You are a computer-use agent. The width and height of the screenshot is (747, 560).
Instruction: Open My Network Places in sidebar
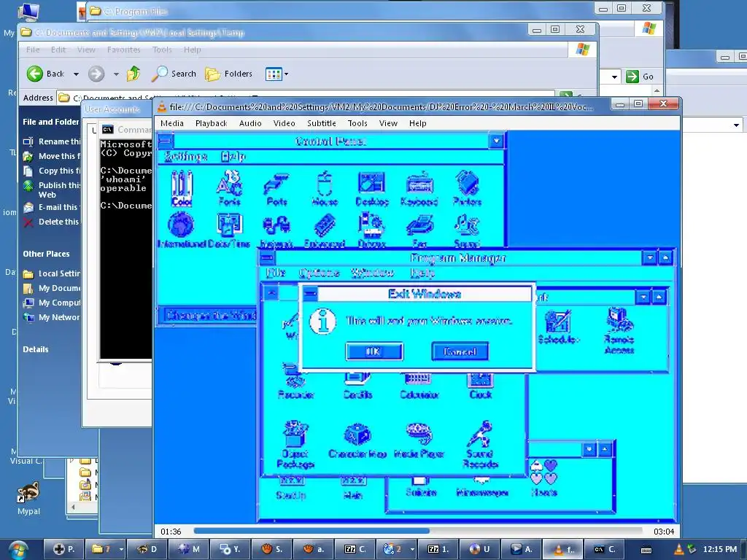(x=53, y=317)
